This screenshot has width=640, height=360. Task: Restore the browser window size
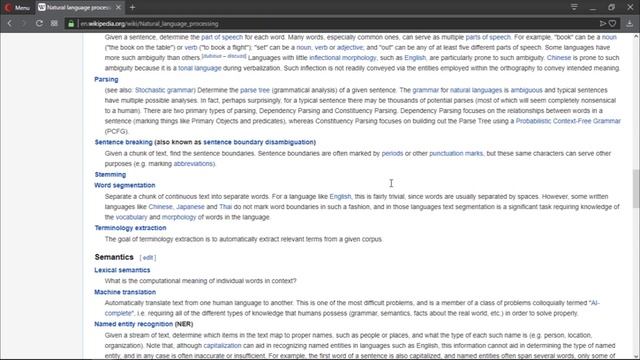611,7
